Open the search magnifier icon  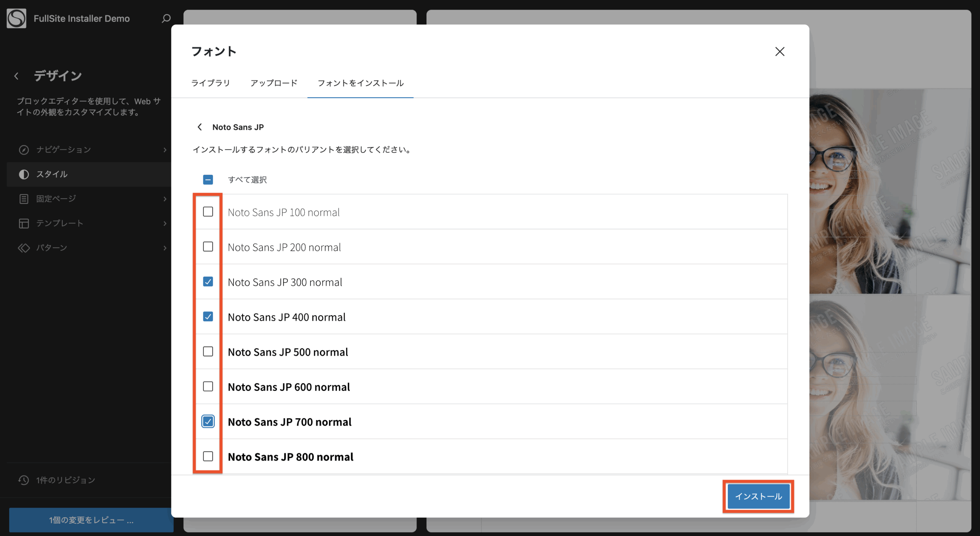click(166, 18)
